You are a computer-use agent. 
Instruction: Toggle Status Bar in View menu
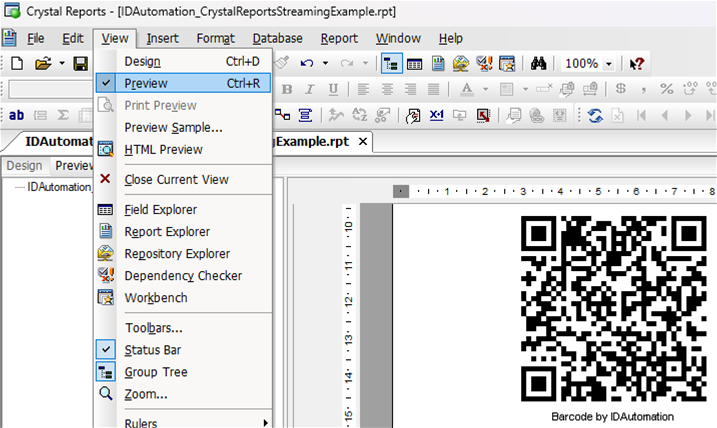tap(183, 350)
